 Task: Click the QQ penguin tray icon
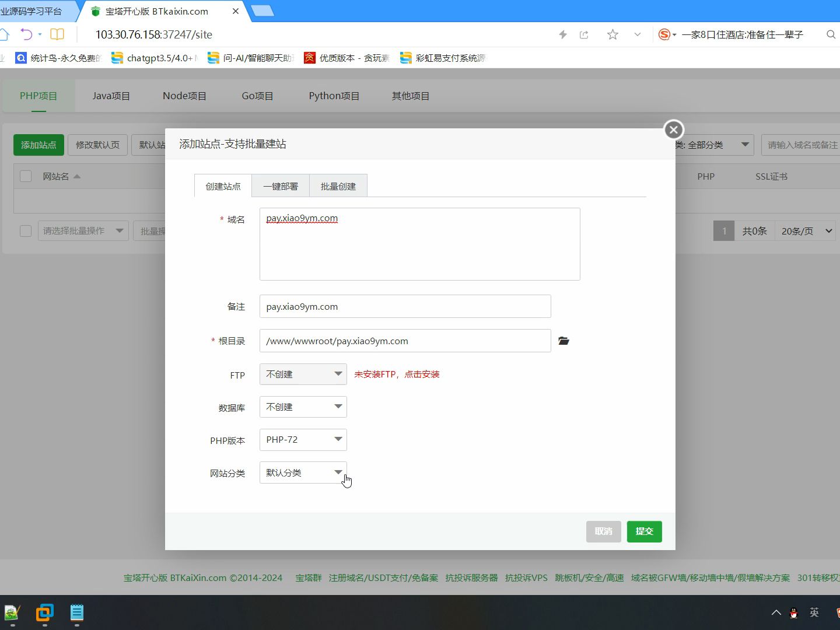coord(793,612)
